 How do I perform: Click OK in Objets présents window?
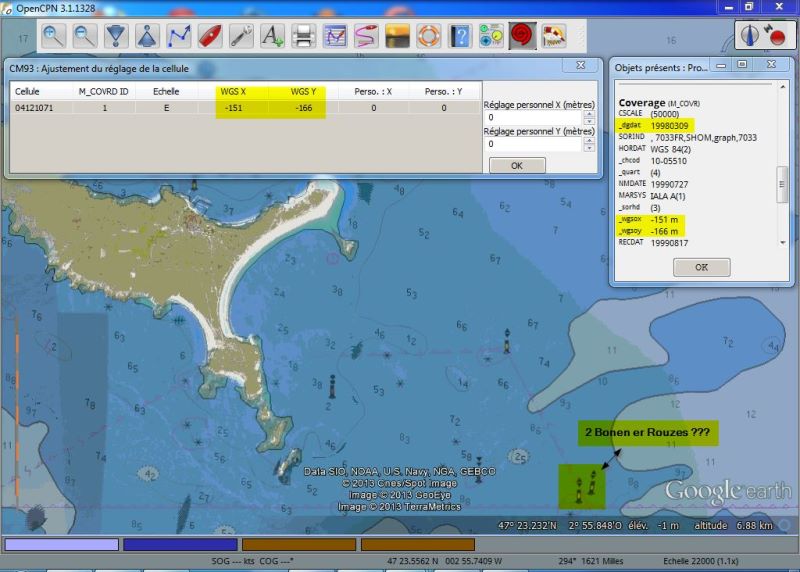click(x=701, y=267)
